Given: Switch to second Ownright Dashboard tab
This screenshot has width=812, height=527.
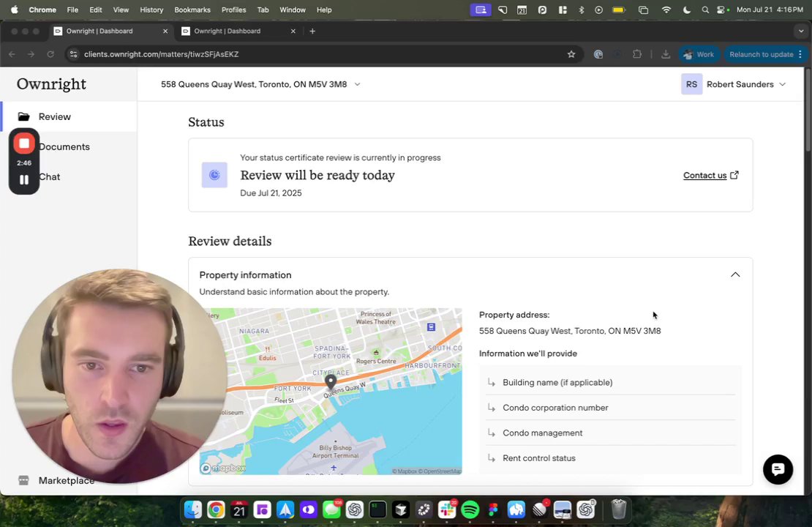Looking at the screenshot, I should click(238, 31).
